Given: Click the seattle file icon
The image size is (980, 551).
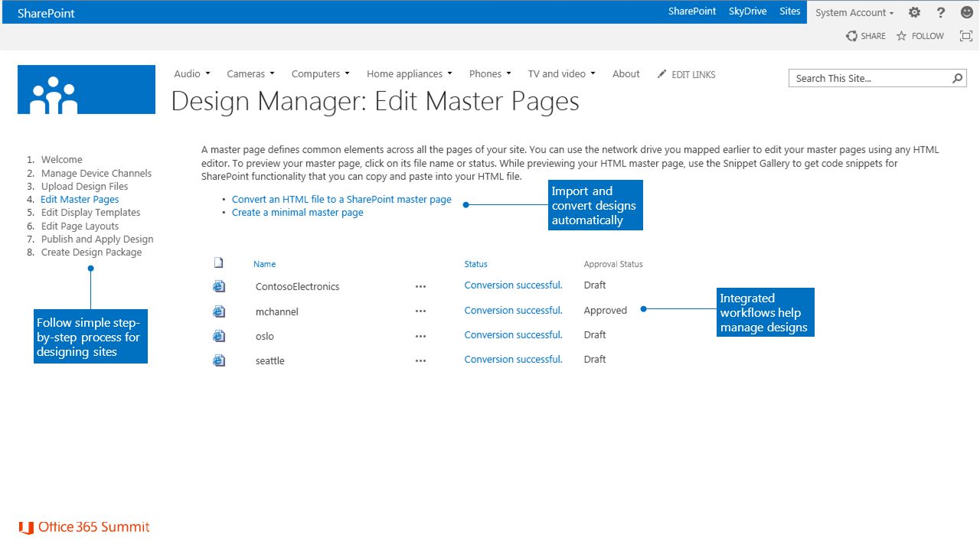Looking at the screenshot, I should (x=219, y=360).
